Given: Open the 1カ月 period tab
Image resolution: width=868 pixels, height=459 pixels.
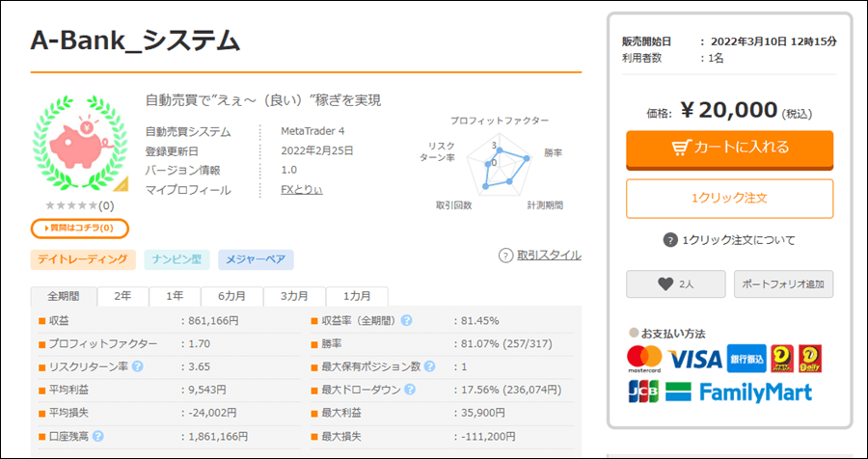Looking at the screenshot, I should (357, 296).
